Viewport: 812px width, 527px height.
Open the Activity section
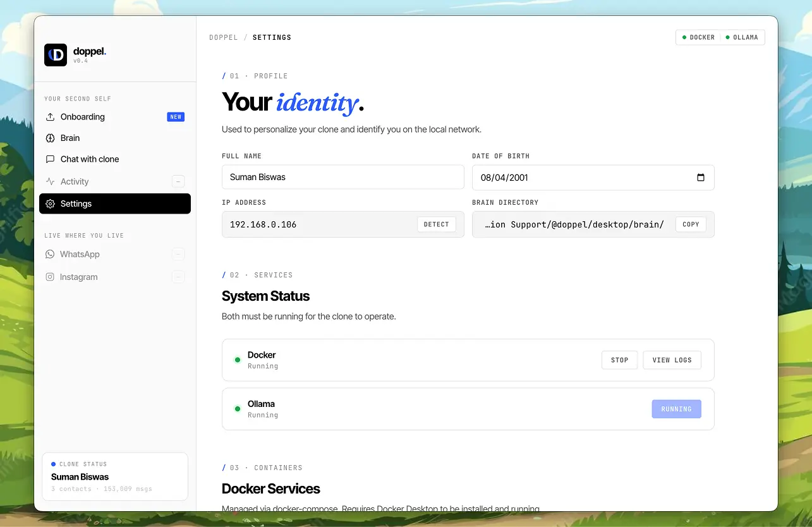115,181
